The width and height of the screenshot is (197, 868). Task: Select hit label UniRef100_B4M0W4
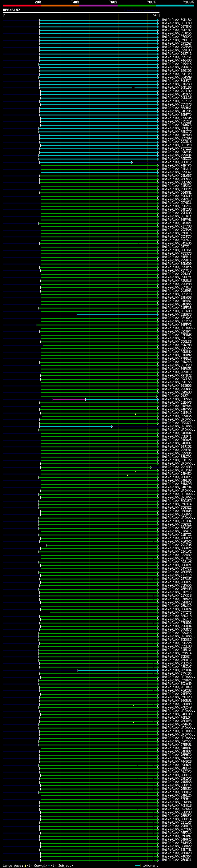tap(177, 433)
